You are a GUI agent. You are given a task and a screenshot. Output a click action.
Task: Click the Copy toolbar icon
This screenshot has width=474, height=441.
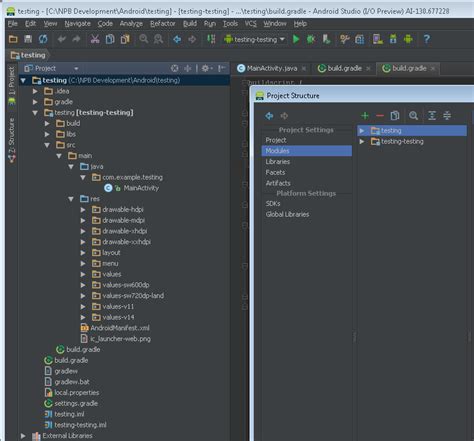[x=110, y=39]
